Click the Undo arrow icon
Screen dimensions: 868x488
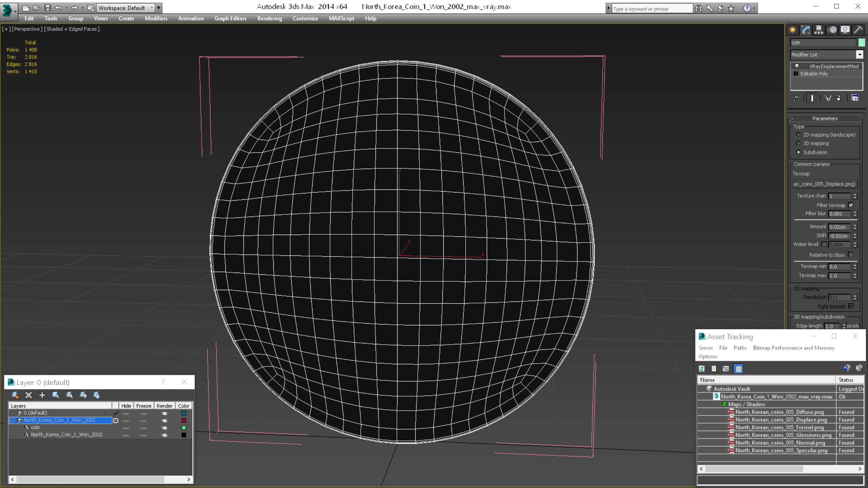click(58, 8)
